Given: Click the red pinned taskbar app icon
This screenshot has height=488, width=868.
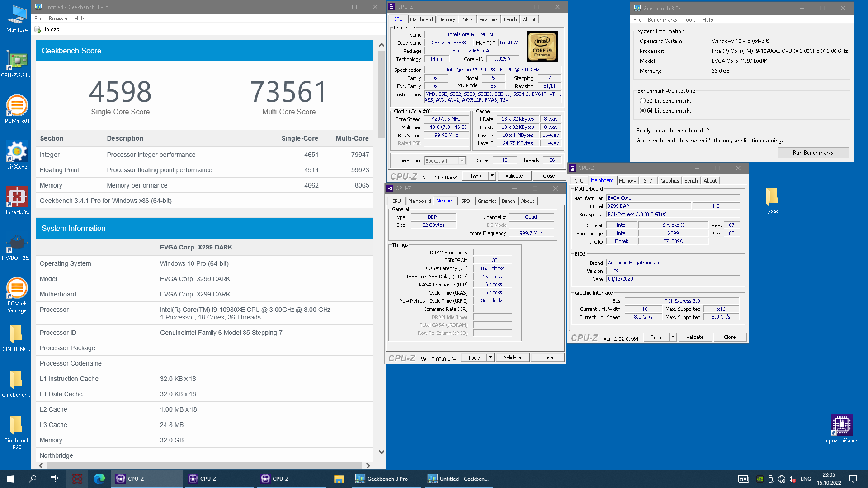Looking at the screenshot, I should 77,479.
